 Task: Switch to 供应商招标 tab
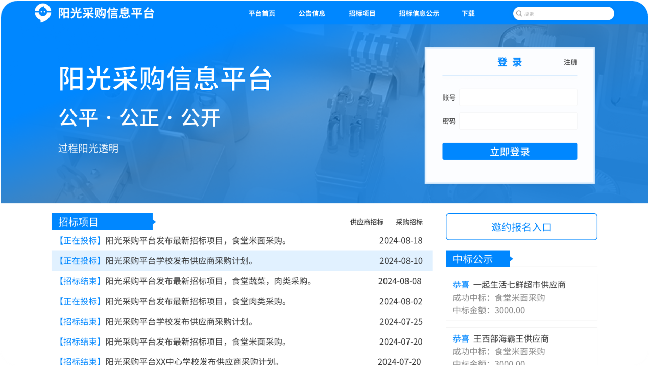tap(366, 222)
